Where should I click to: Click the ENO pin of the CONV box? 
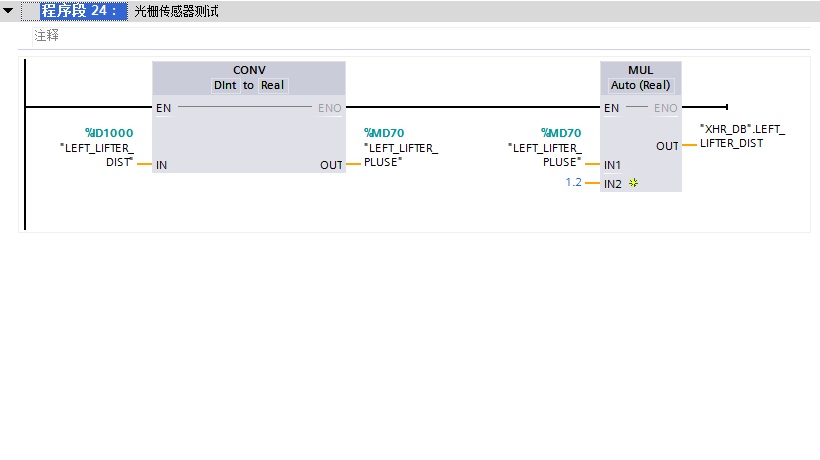point(329,108)
